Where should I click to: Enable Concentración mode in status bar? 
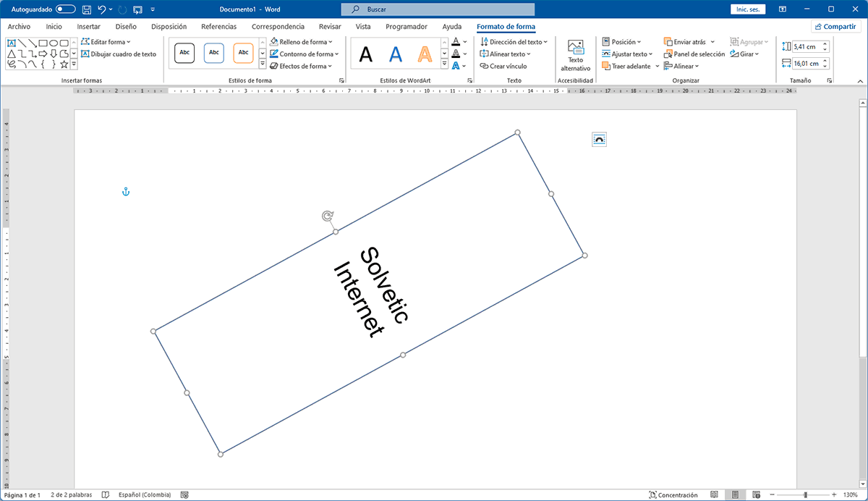pos(673,495)
